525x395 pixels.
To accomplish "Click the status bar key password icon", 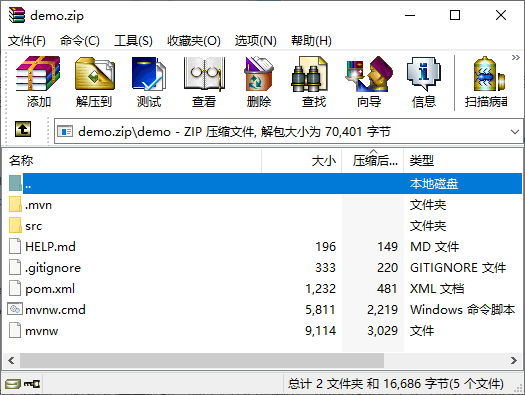I will click(32, 384).
